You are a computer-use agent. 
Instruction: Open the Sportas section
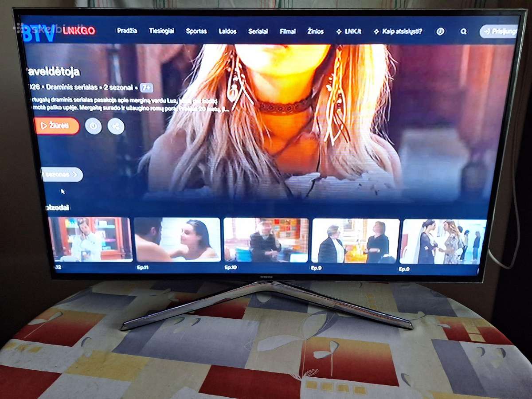(x=196, y=31)
